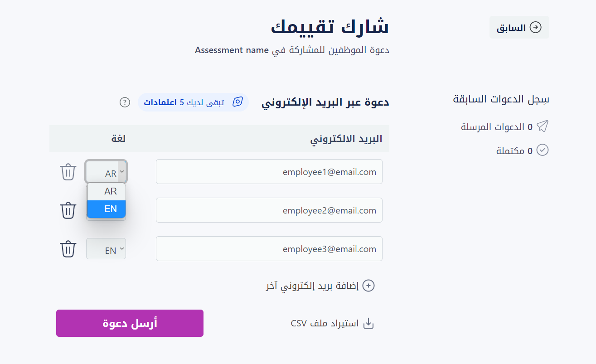Click the employee3@email.com email field
The width and height of the screenshot is (596, 364).
pyautogui.click(x=269, y=249)
